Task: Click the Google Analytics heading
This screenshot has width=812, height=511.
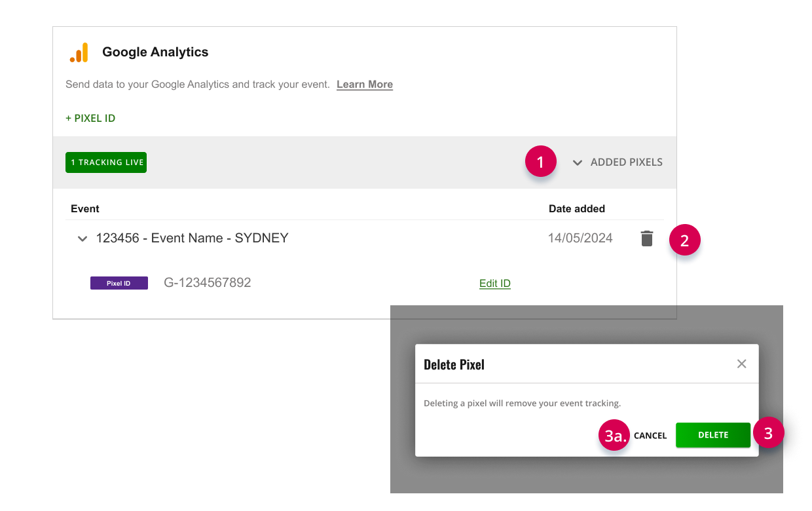Action: (155, 52)
